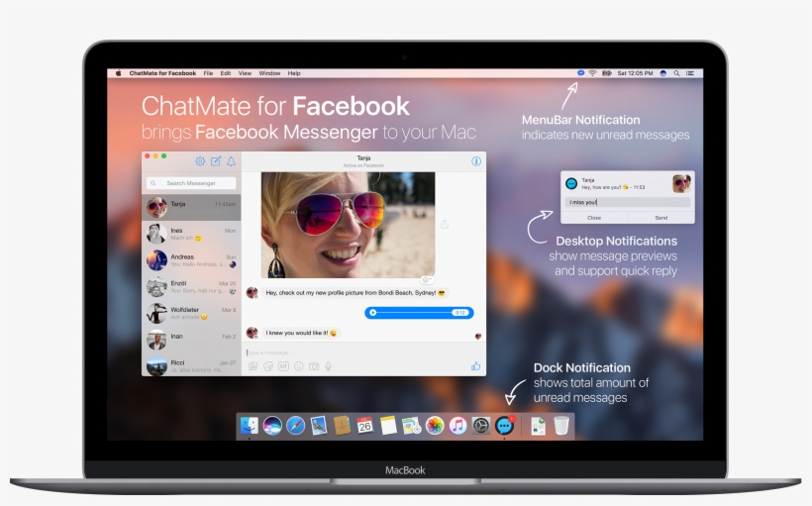
Task: Click the GIF button in composer
Action: 283,366
